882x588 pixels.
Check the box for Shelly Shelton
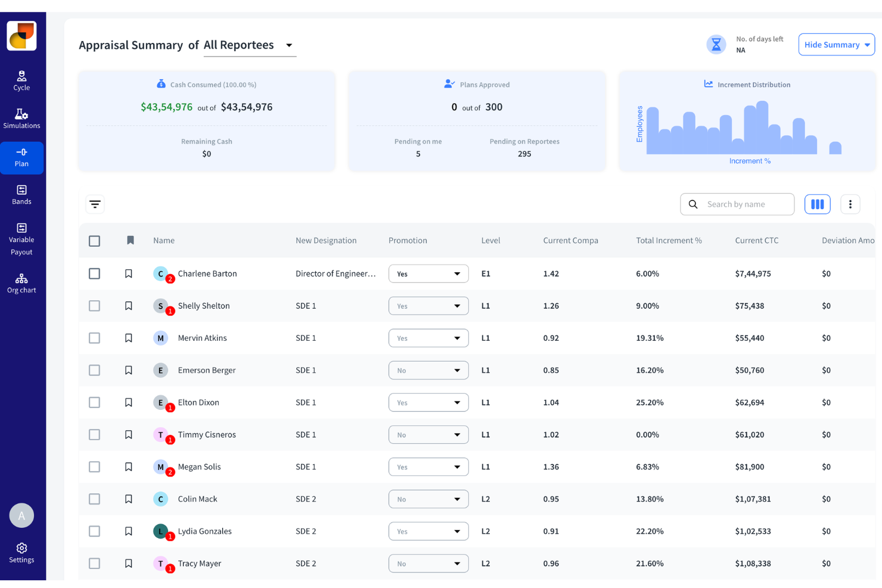click(94, 306)
